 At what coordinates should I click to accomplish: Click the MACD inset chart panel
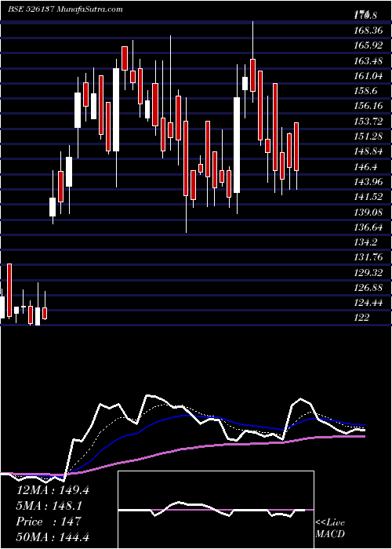click(216, 510)
